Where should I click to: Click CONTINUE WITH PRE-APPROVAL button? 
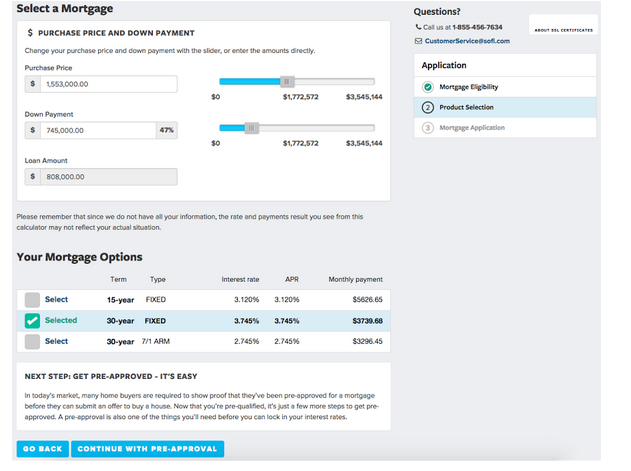(x=147, y=449)
